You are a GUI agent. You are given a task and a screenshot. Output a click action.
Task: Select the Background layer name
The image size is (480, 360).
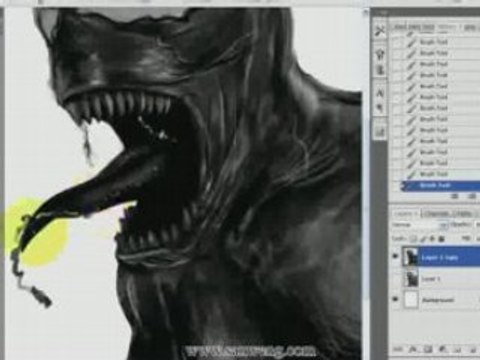click(x=438, y=300)
